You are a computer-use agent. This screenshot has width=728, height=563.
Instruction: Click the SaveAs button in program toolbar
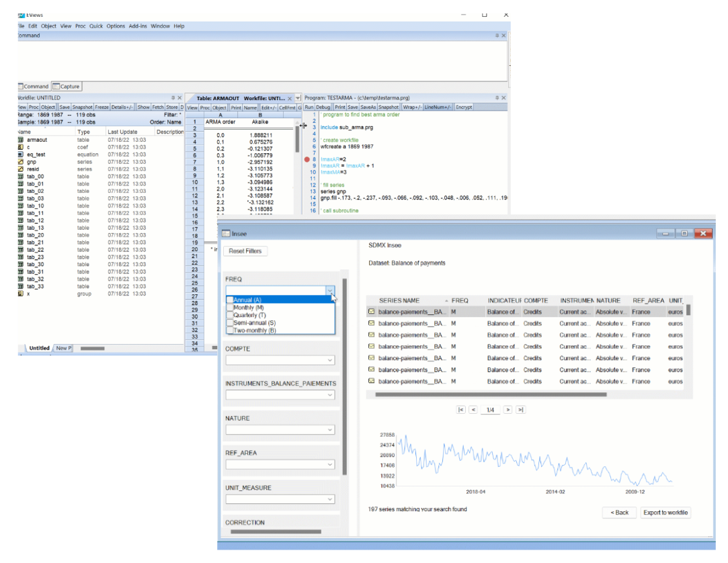[368, 107]
